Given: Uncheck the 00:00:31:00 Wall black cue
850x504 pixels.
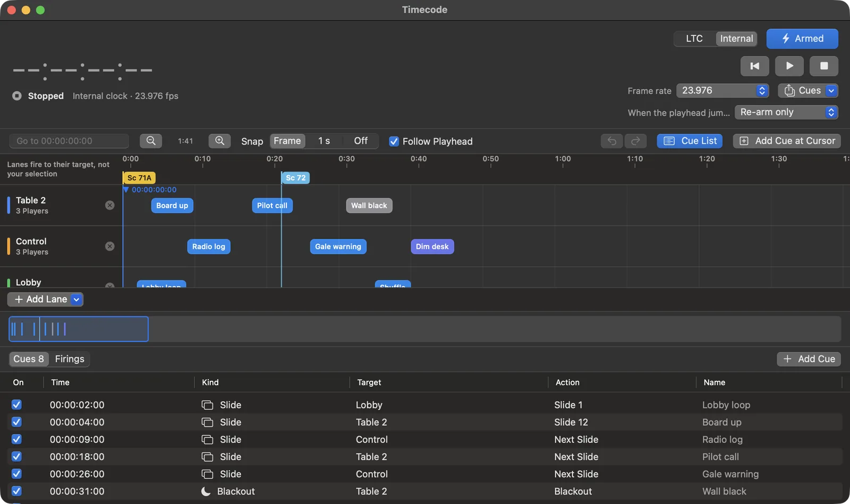Looking at the screenshot, I should (x=16, y=491).
